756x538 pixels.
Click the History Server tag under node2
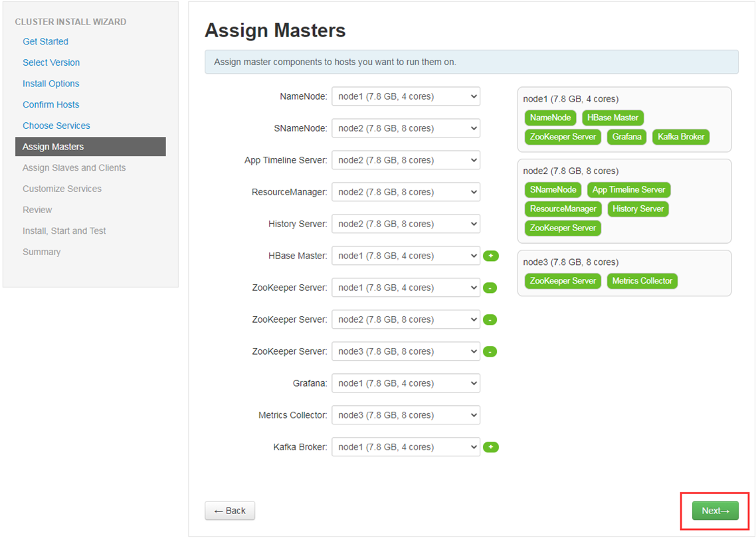[638, 209]
